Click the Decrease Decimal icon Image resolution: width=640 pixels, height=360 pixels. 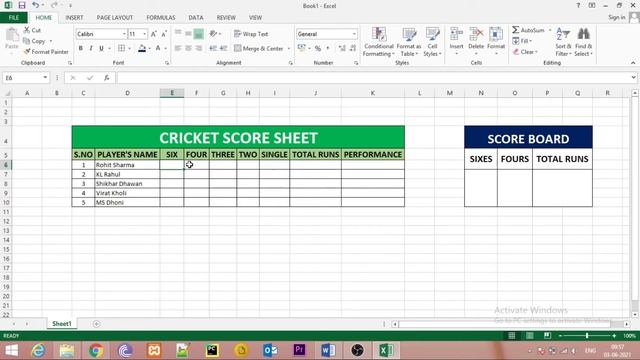point(353,48)
